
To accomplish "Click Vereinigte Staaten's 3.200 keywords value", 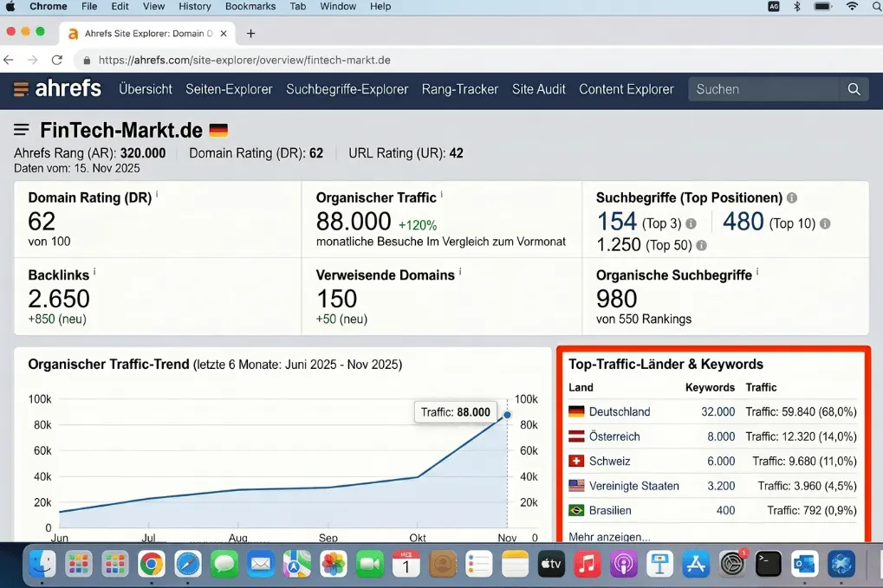I will tap(721, 486).
